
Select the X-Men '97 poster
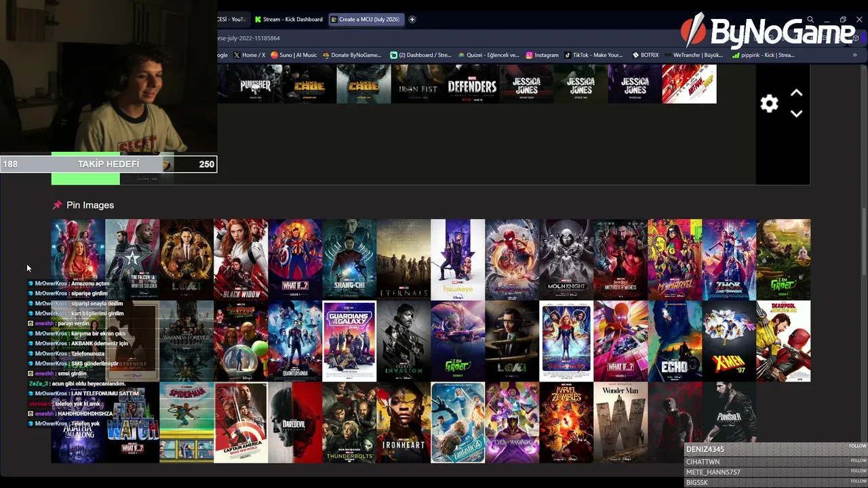pyautogui.click(x=729, y=341)
